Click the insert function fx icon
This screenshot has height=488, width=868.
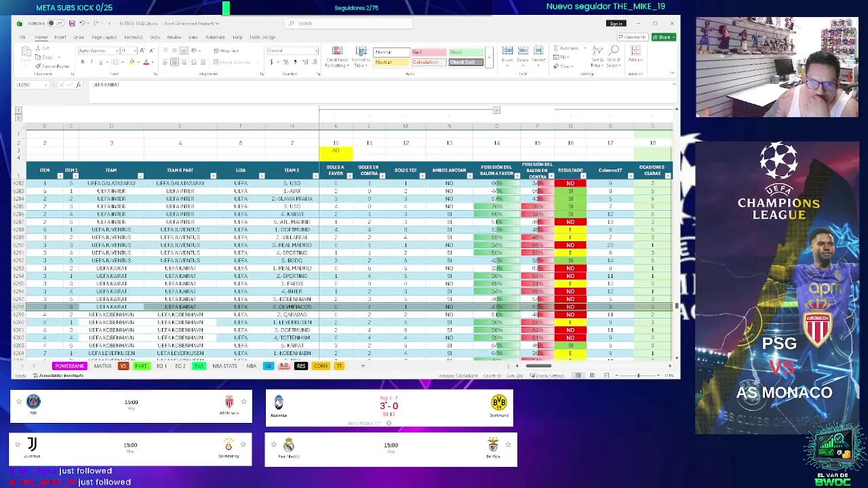(78, 85)
